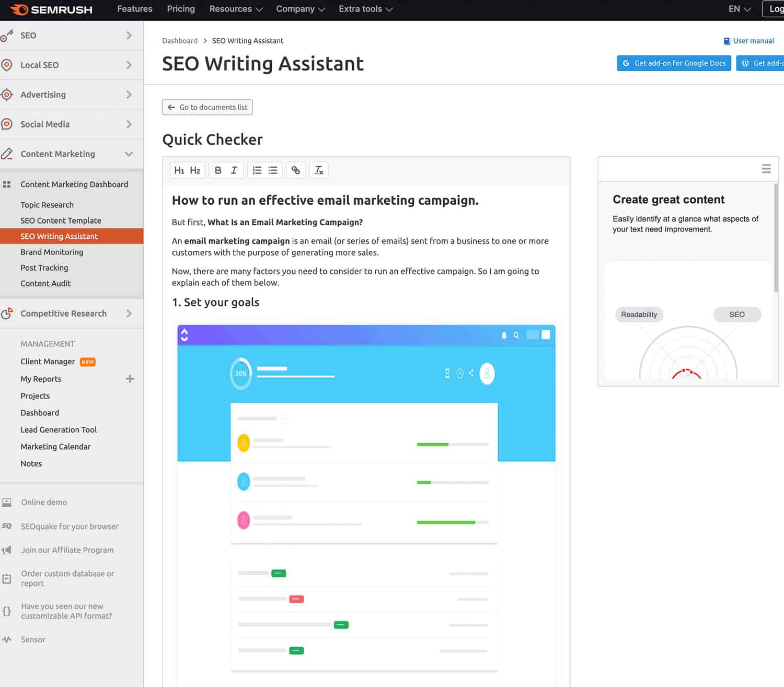Select Brand Monitoring in the sidebar

tap(52, 252)
